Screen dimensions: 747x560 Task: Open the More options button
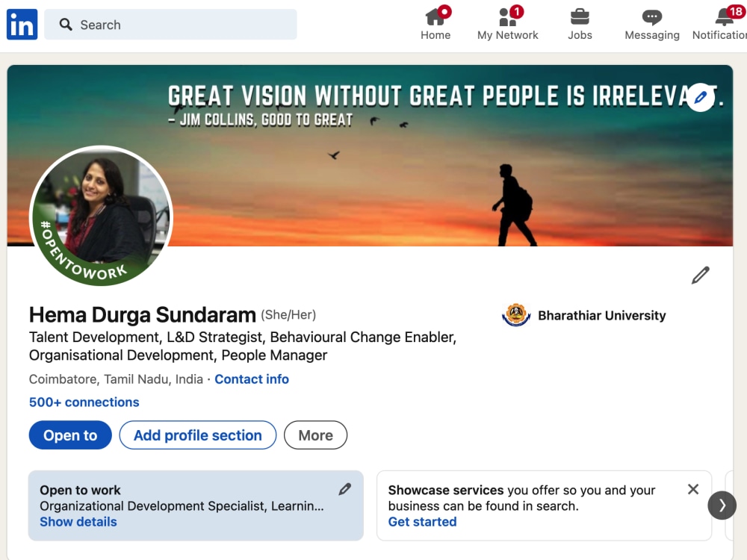pyautogui.click(x=315, y=435)
